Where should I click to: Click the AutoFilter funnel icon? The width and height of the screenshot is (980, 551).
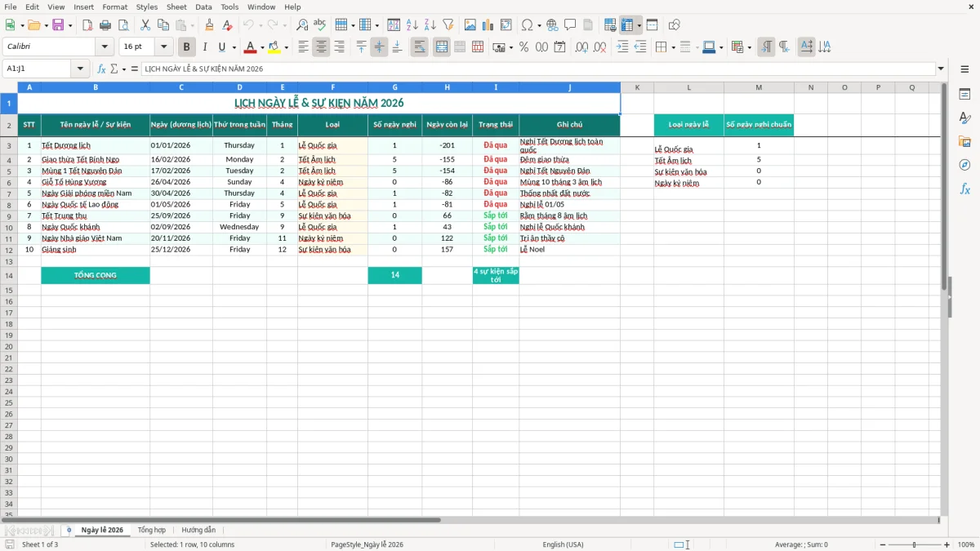click(448, 25)
